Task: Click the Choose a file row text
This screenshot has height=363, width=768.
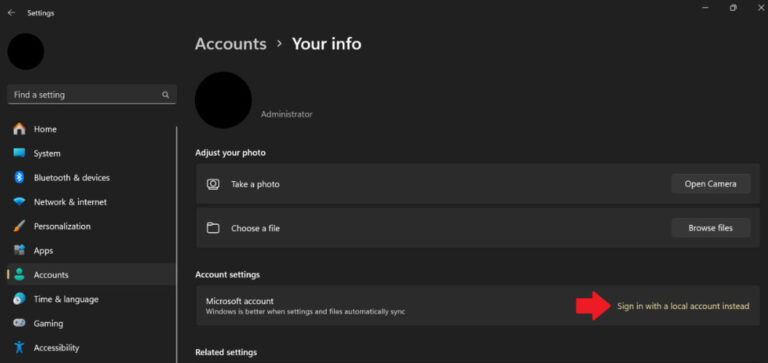Action: [x=255, y=228]
